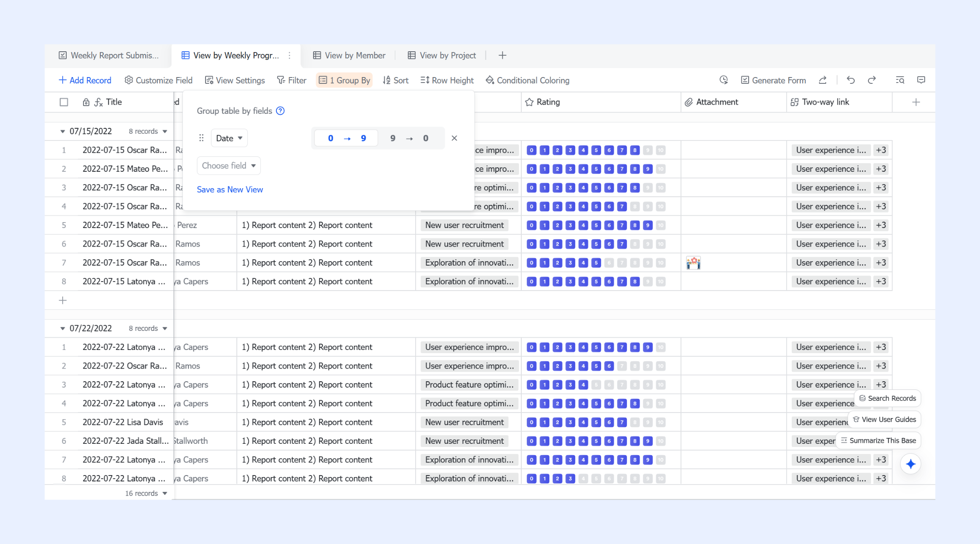Set rating 10 in 07/22 Jada Stallworth row

click(661, 441)
